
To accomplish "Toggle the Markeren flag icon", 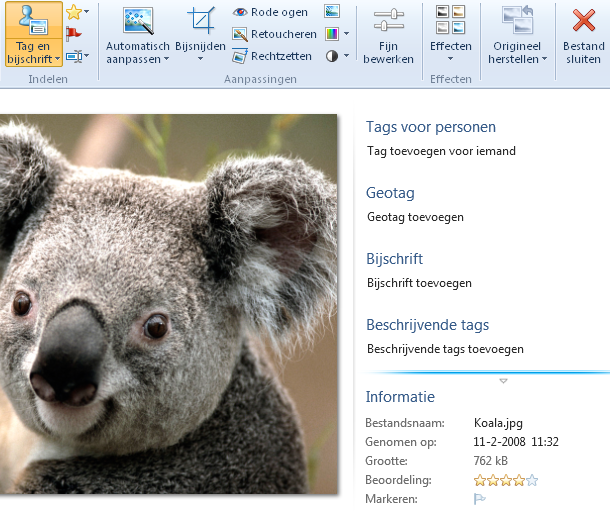I will pos(479,499).
